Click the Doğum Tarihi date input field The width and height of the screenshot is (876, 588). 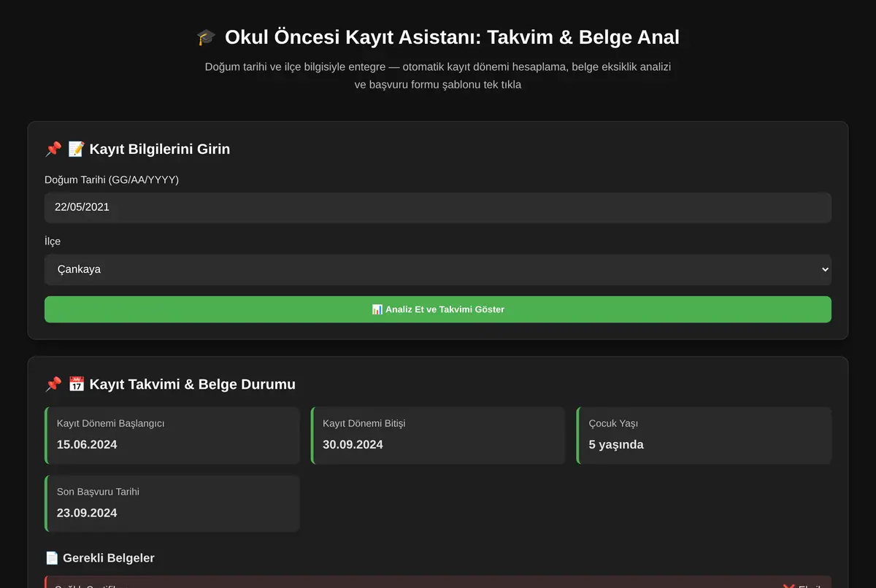click(438, 207)
